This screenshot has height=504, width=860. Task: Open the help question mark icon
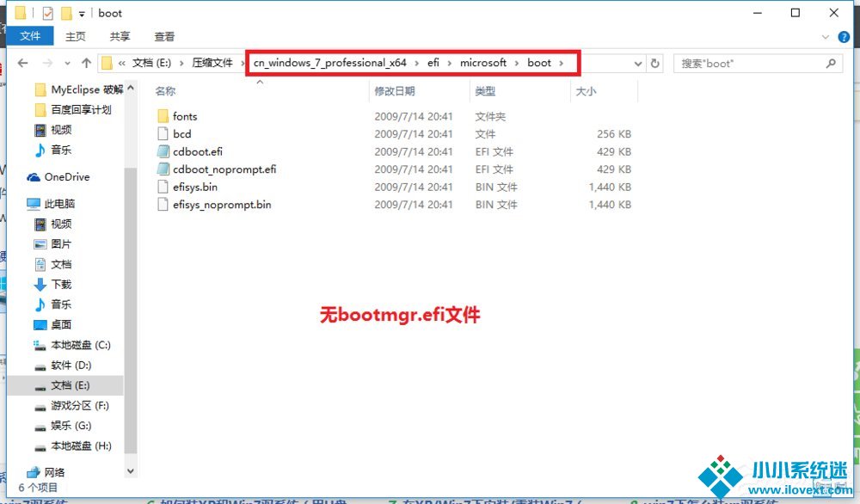click(x=844, y=37)
